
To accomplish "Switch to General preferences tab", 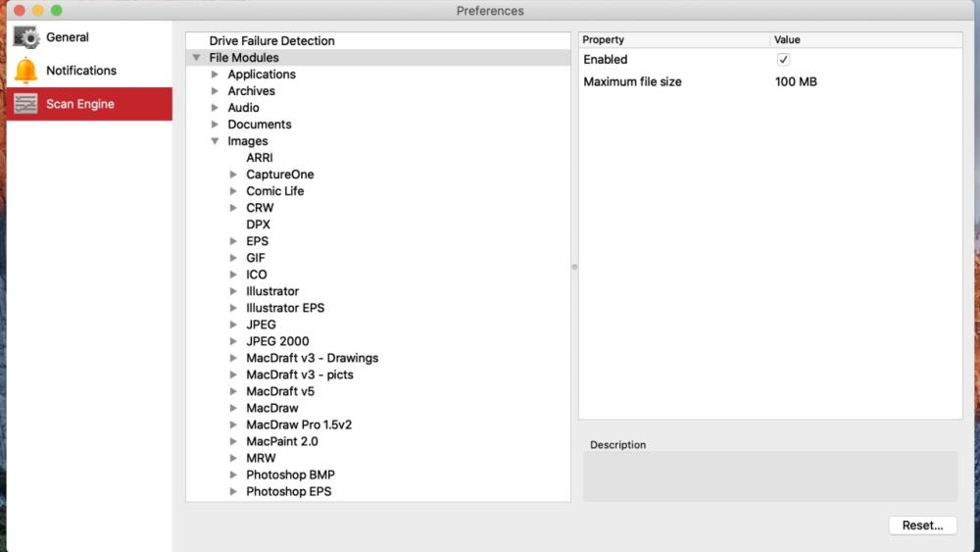I will (68, 37).
